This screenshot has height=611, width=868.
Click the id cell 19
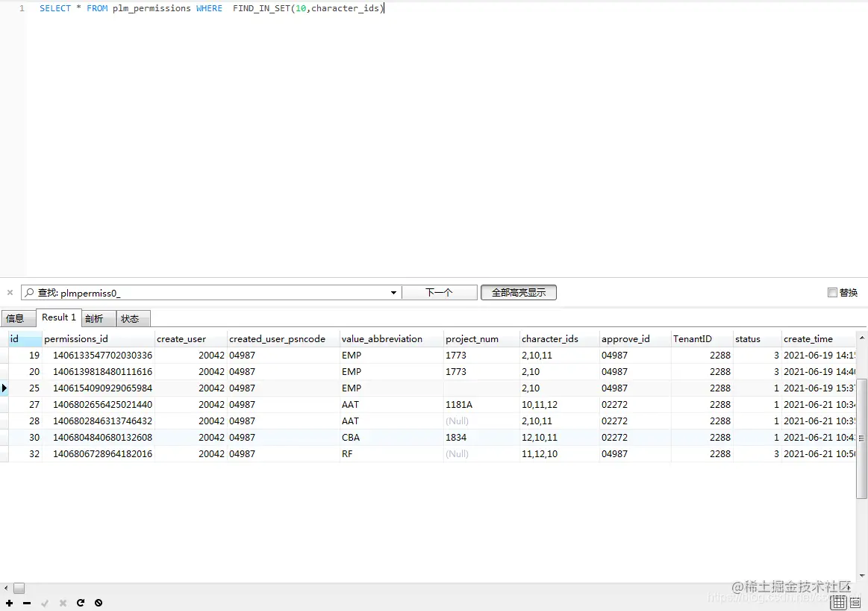coord(25,355)
